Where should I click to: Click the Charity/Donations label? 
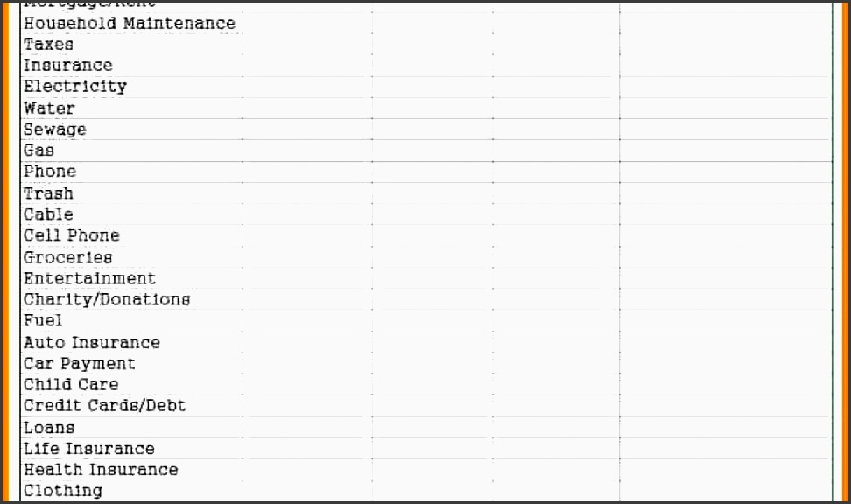(x=107, y=299)
